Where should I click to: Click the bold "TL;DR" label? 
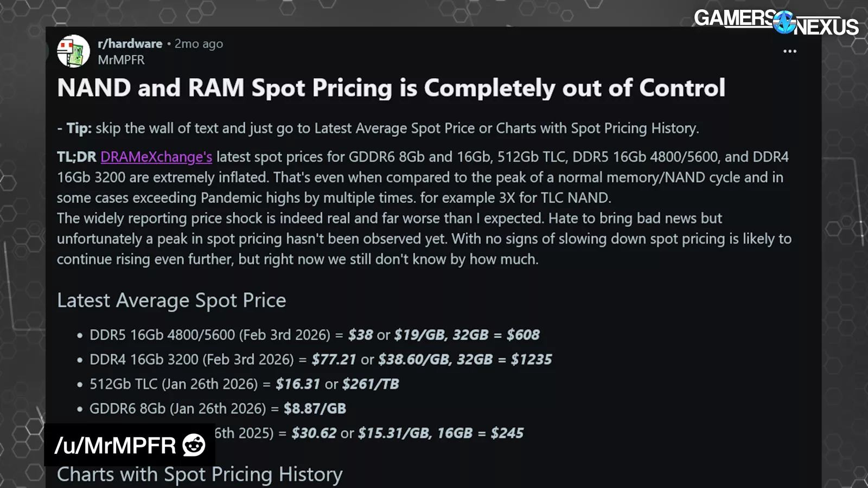[76, 157]
